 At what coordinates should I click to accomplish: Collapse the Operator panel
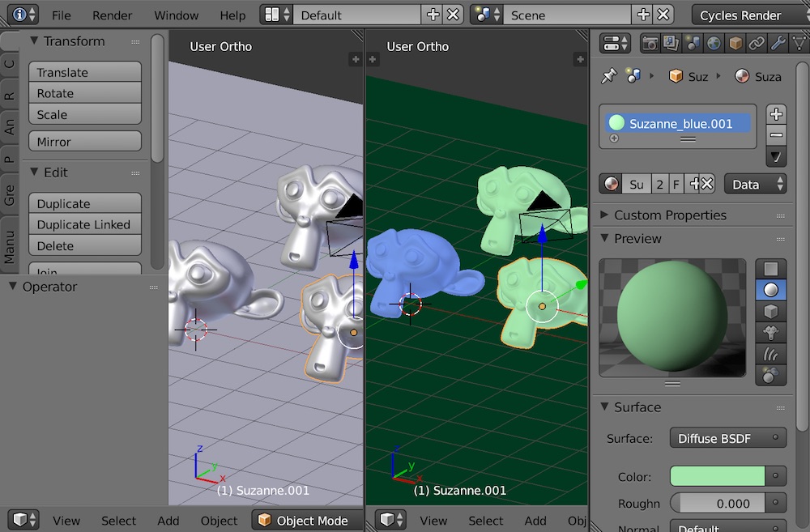tap(12, 286)
